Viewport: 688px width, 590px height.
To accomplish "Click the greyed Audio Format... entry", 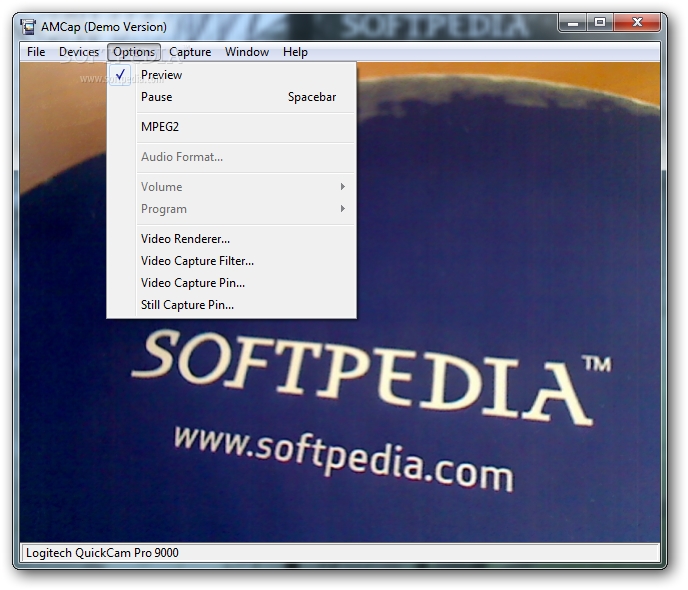I will tap(232, 157).
